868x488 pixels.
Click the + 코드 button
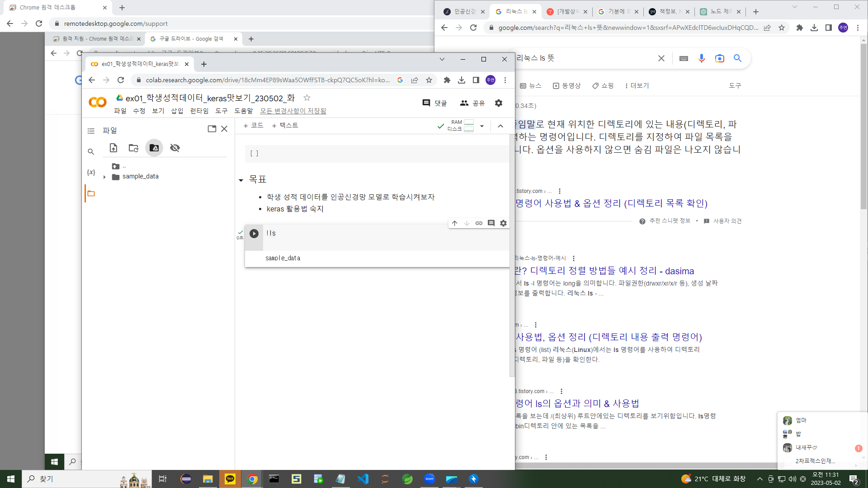pos(253,126)
